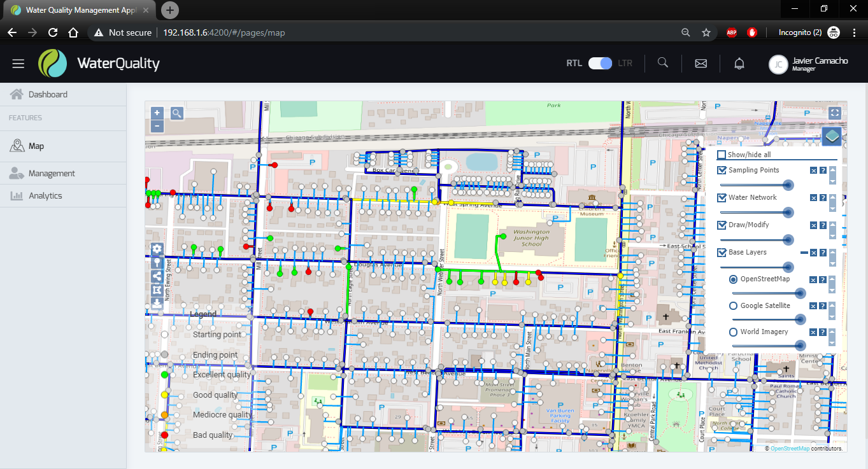868x469 pixels.
Task: Remove the Google Satellite layer with x
Action: point(813,306)
